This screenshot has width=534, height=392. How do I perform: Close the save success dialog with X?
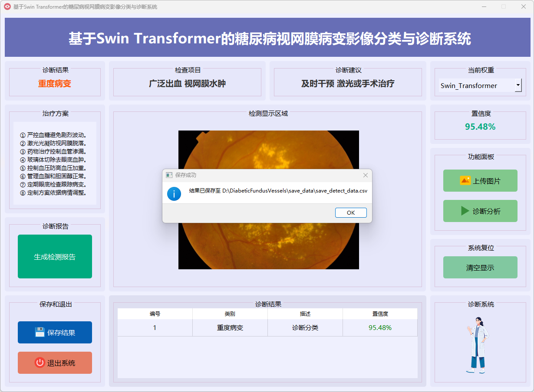[365, 175]
